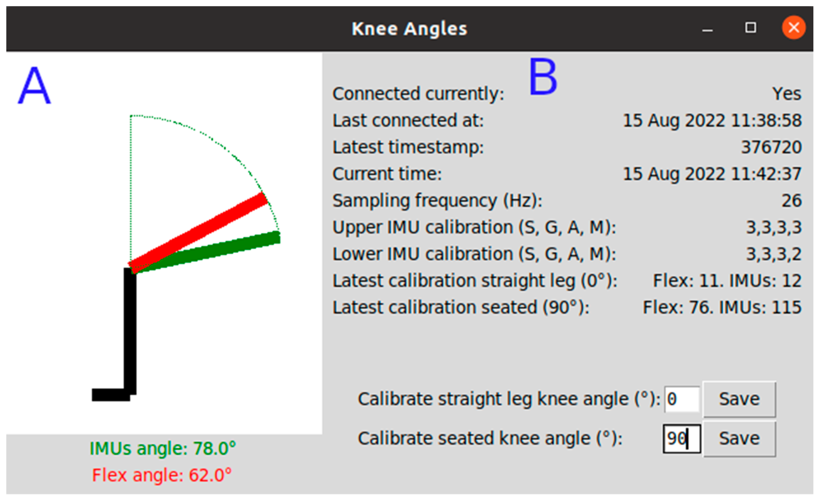Select the Lower IMU calibration value 3,3,3,2
821x504 pixels.
click(x=773, y=254)
